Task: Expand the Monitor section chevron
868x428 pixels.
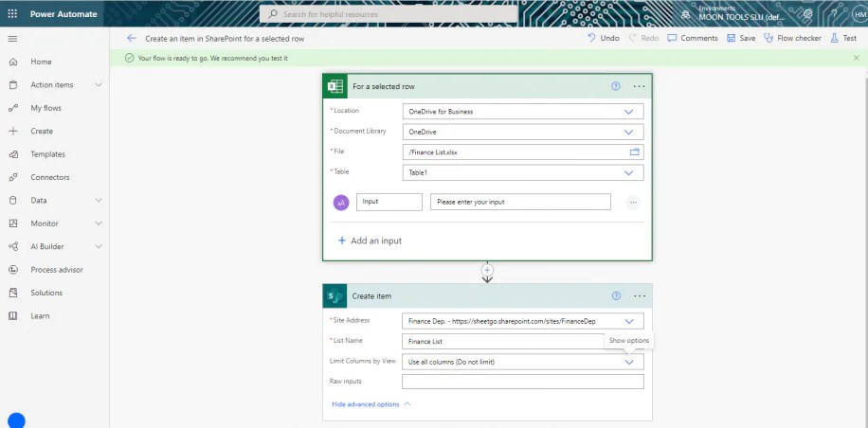Action: click(x=99, y=224)
